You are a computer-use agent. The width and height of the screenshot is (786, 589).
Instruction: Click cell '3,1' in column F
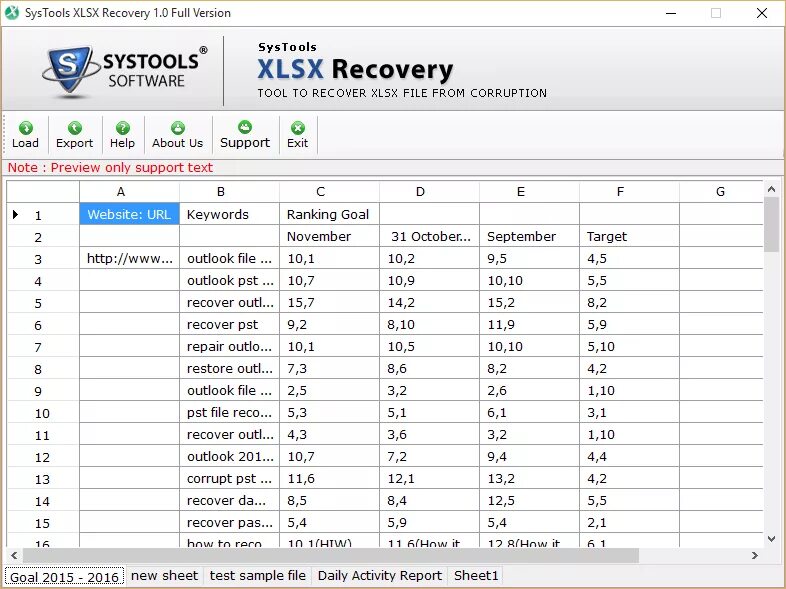click(x=630, y=413)
